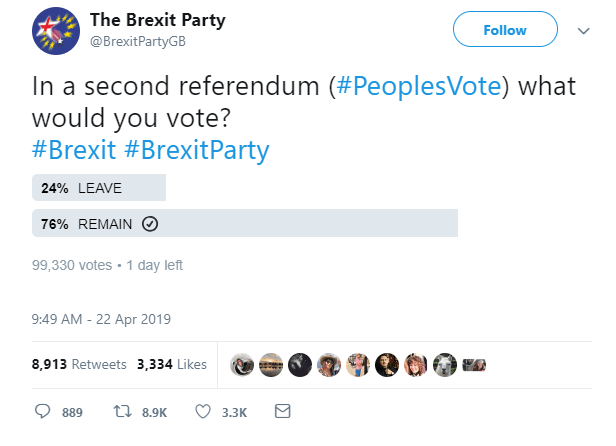Open the @BrexitPartyGB handle
Image resolution: width=616 pixels, height=446 pixels.
[137, 40]
